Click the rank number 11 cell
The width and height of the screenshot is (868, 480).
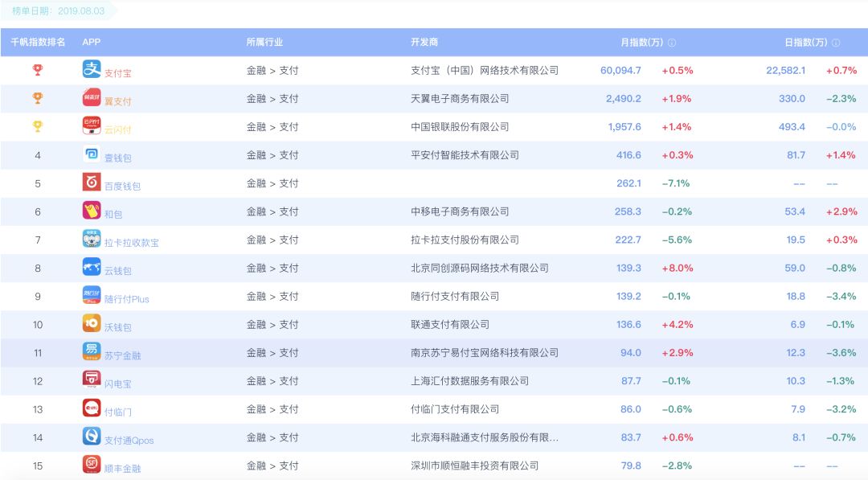pos(38,353)
